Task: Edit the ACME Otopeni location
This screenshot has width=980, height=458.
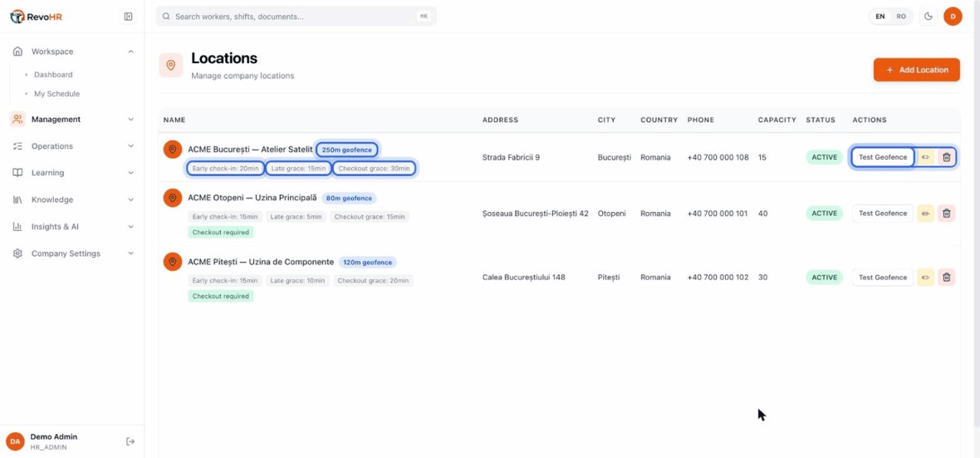Action: (x=926, y=214)
